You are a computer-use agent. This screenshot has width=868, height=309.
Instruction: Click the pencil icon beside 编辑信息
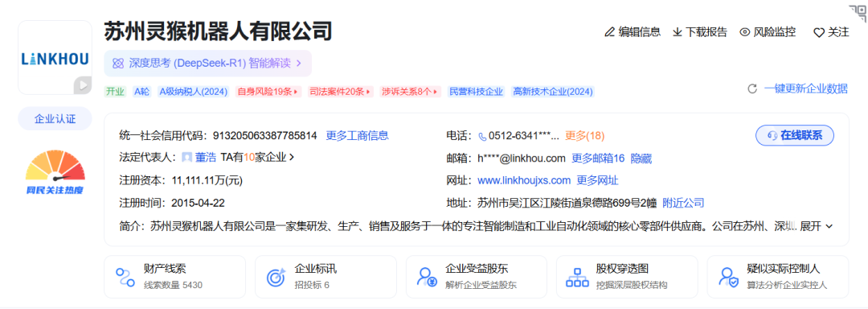(x=609, y=32)
